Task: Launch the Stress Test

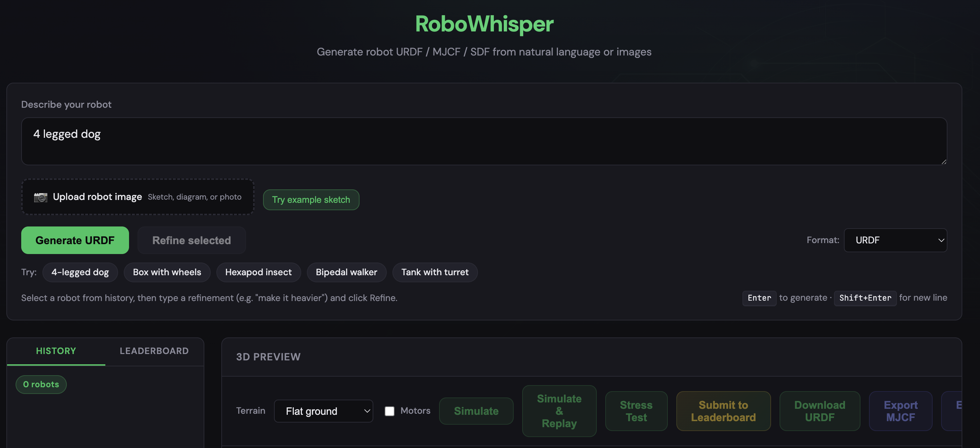Action: [636, 411]
